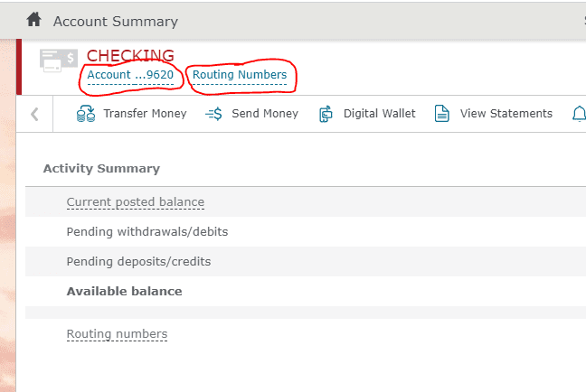Click the Transfer Money coins icon
This screenshot has width=586, height=392.
86,114
